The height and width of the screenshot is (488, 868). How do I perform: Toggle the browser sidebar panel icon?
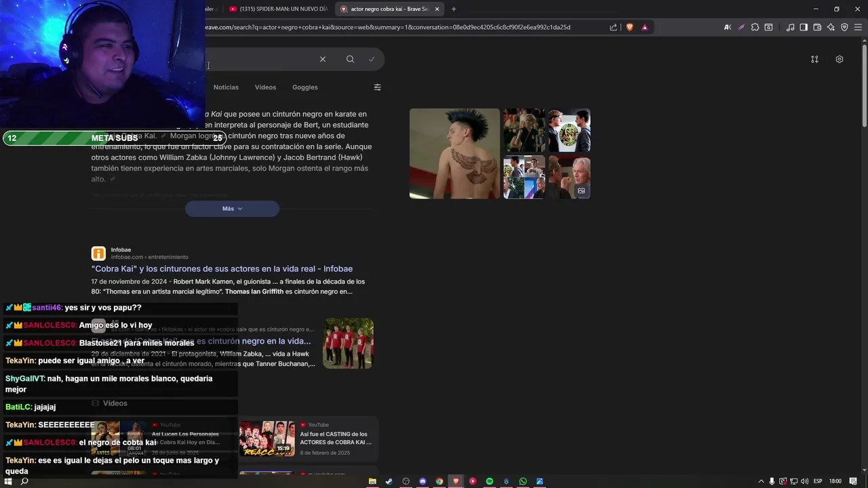coord(804,27)
